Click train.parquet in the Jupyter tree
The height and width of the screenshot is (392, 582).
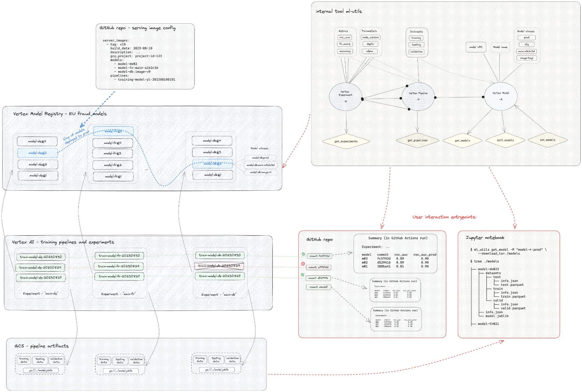tap(513, 296)
